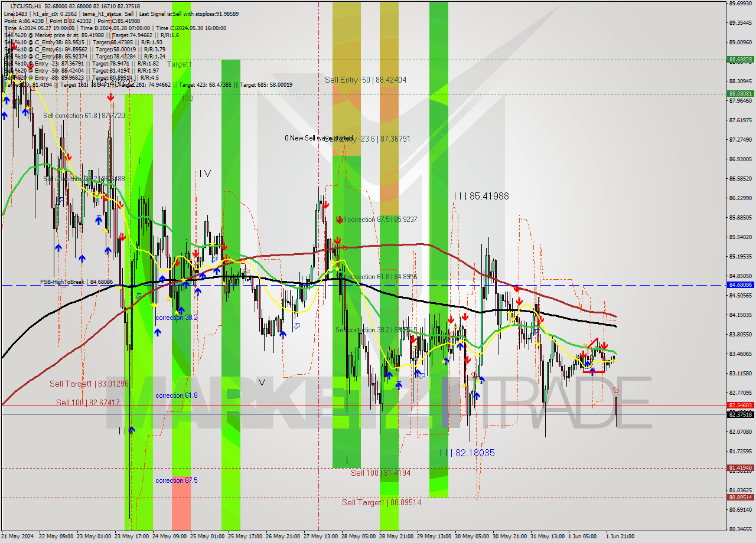Click the blue 'correction 87.5' label
Image resolution: width=756 pixels, height=543 pixels.
177,480
